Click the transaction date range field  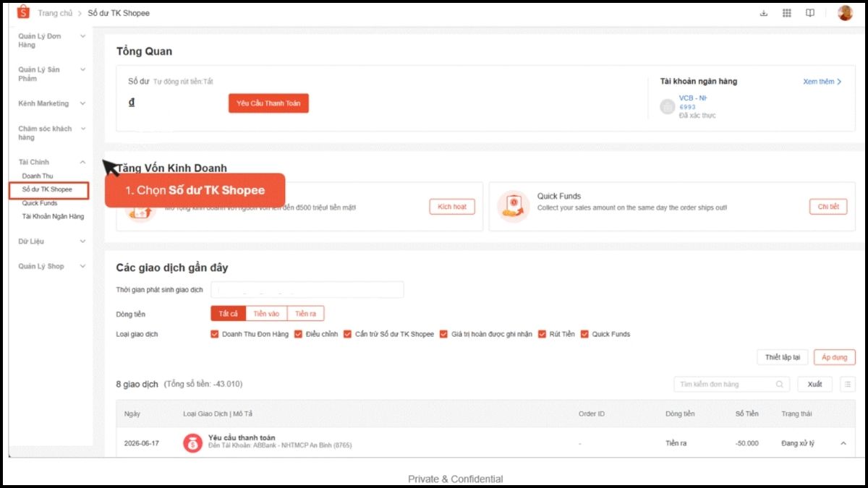(307, 290)
